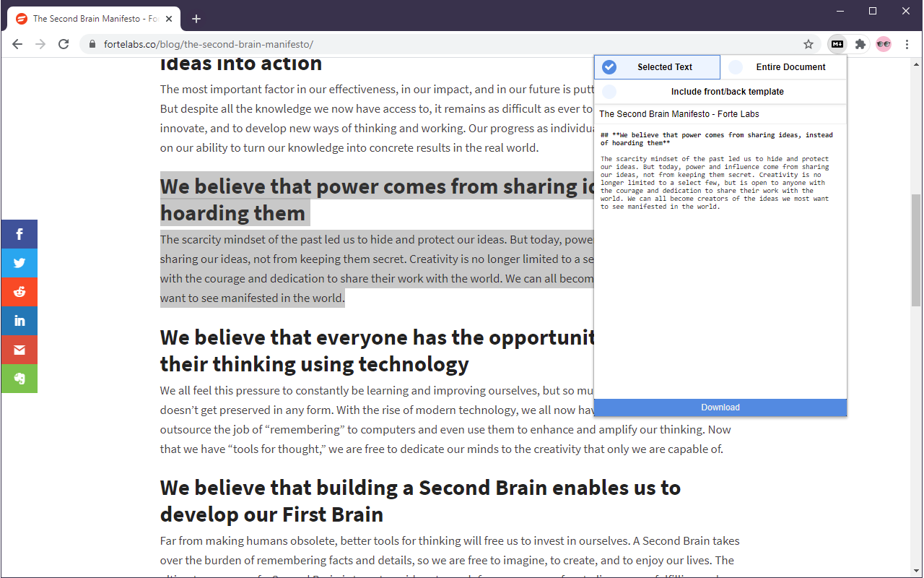The width and height of the screenshot is (924, 578).
Task: Share page via email icon
Action: 19,350
